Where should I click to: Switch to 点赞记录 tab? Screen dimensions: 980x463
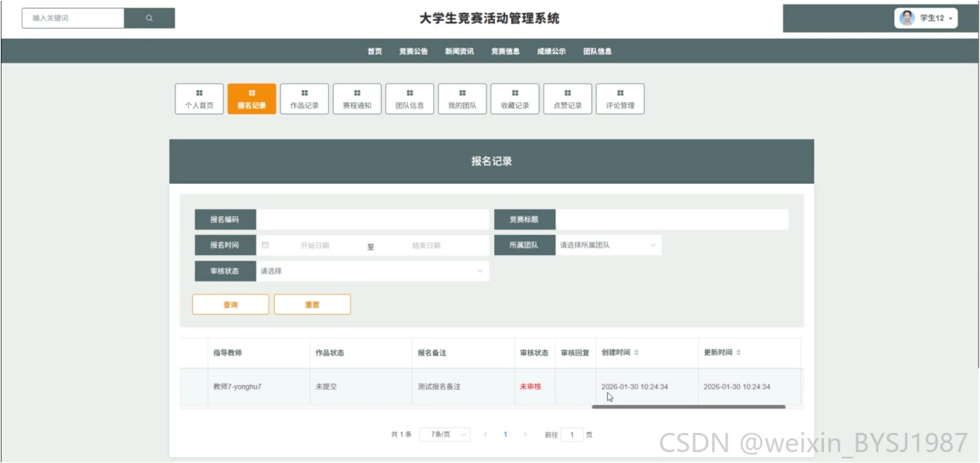pyautogui.click(x=568, y=99)
